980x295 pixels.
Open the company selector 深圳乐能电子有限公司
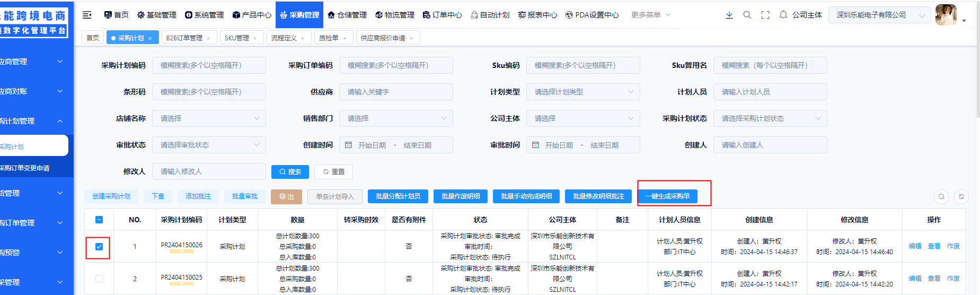879,15
